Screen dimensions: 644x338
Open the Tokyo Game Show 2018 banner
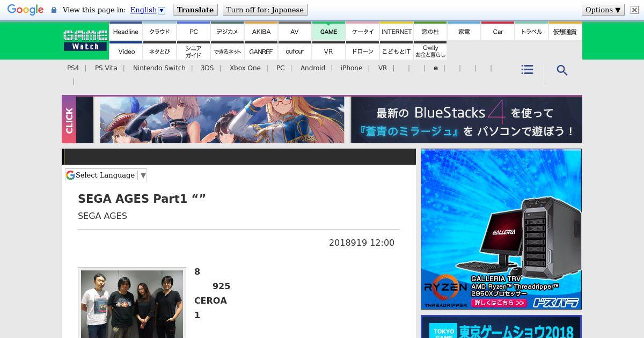tap(501, 327)
